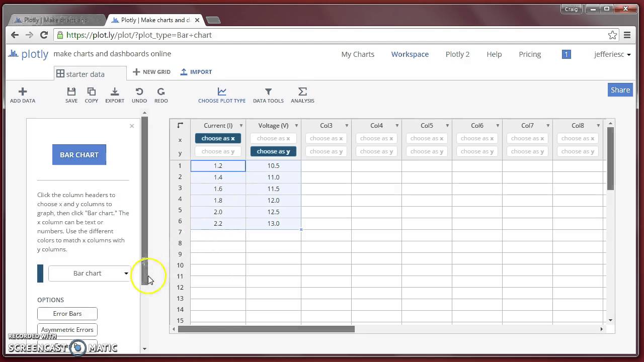This screenshot has width=644, height=362.
Task: Open Bar chart type dropdown
Action: click(x=90, y=274)
